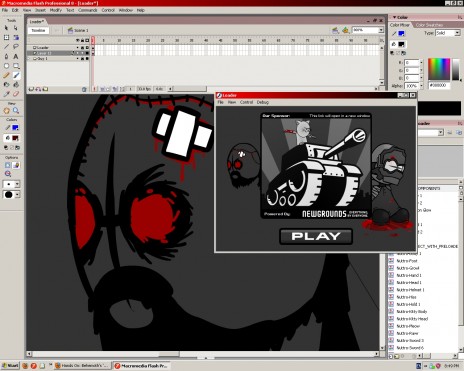Select the Line tool
The image size is (464, 371).
click(6, 47)
